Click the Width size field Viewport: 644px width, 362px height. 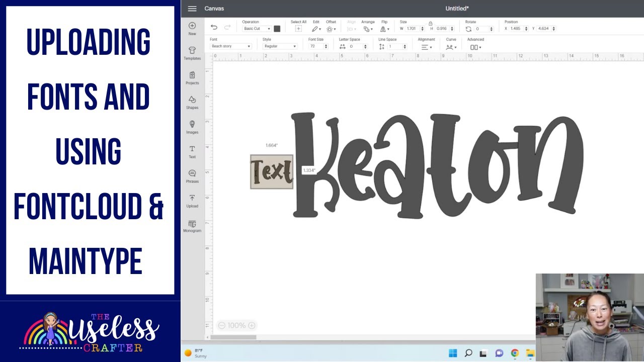(415, 29)
